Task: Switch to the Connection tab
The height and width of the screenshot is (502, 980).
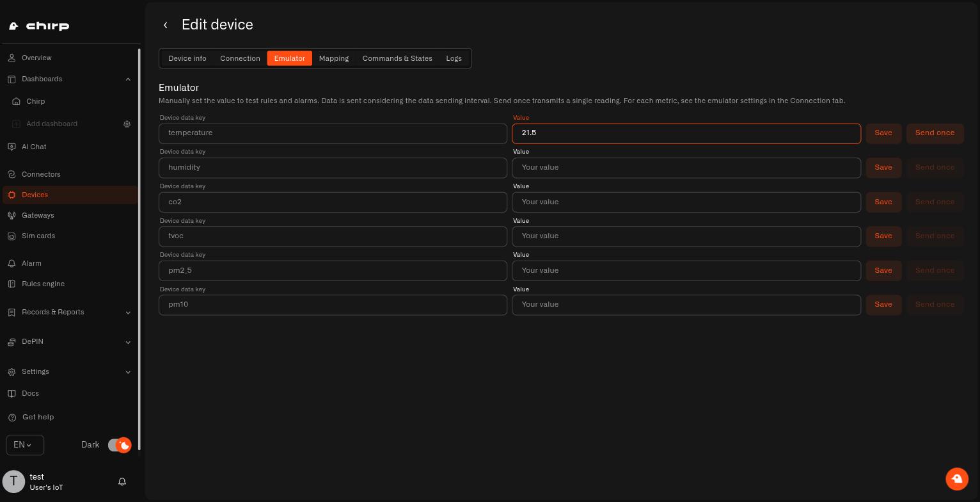Action: [x=240, y=58]
